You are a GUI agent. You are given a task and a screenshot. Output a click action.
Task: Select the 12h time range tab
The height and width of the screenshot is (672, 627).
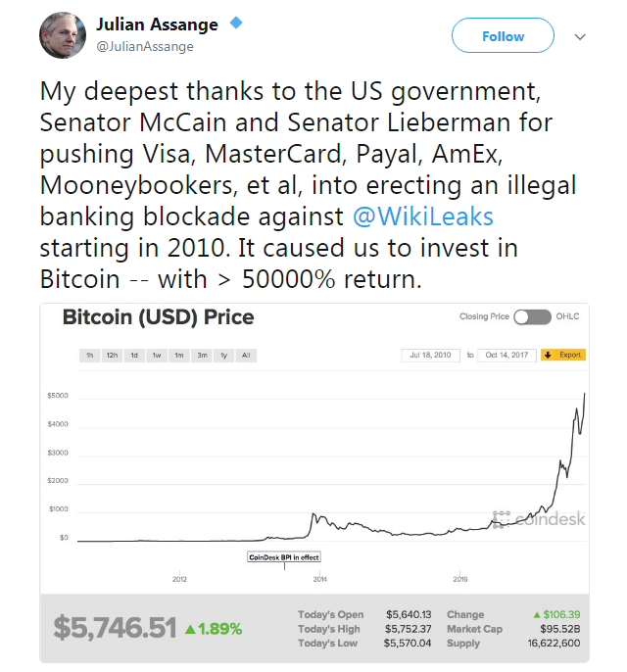pos(113,356)
